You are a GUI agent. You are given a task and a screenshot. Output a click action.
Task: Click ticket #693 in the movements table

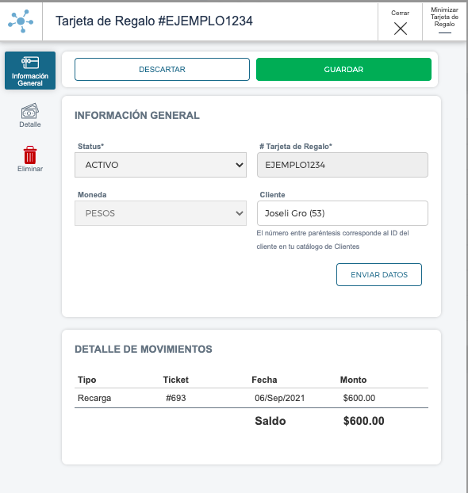(x=176, y=398)
